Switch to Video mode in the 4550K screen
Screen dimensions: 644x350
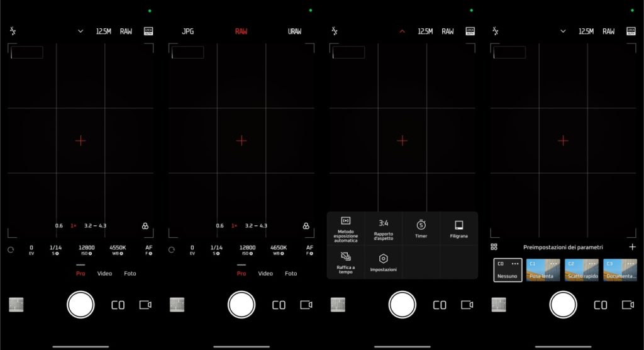[104, 273]
